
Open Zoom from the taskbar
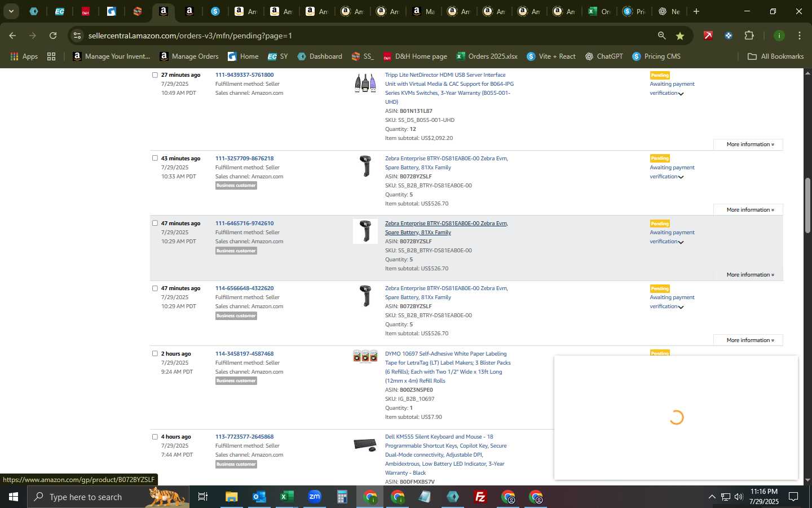314,497
